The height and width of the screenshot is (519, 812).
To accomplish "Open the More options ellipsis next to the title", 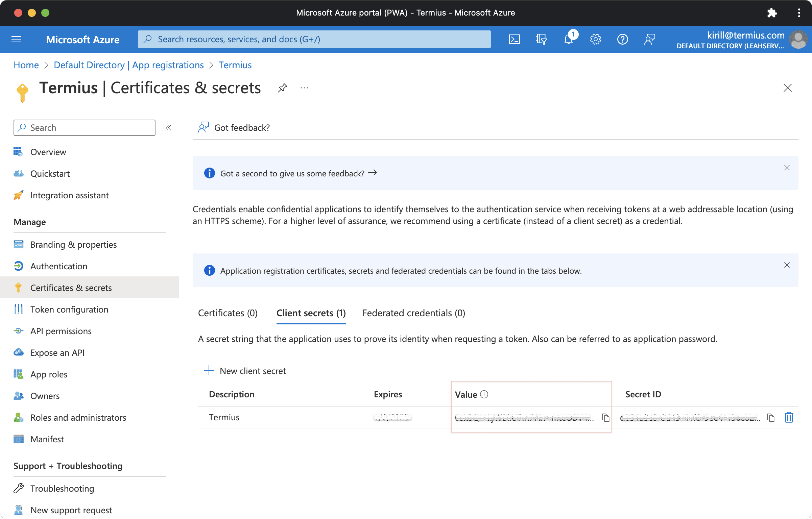I will (x=304, y=88).
